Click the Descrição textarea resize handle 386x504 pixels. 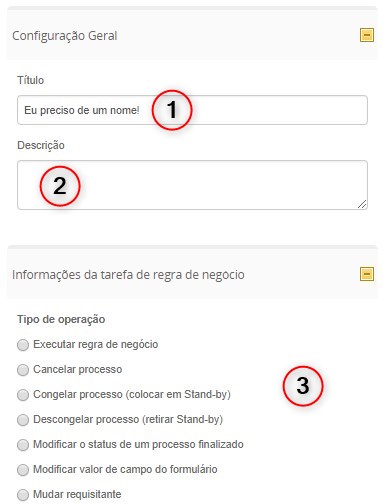click(362, 204)
